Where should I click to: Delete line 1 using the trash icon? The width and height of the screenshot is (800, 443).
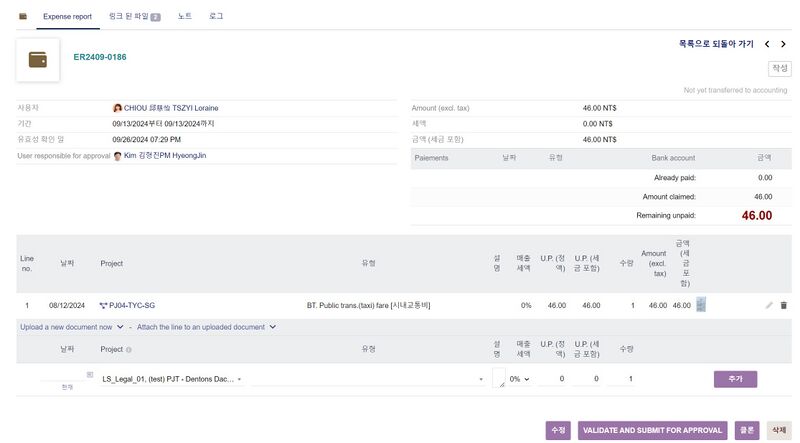click(x=783, y=305)
